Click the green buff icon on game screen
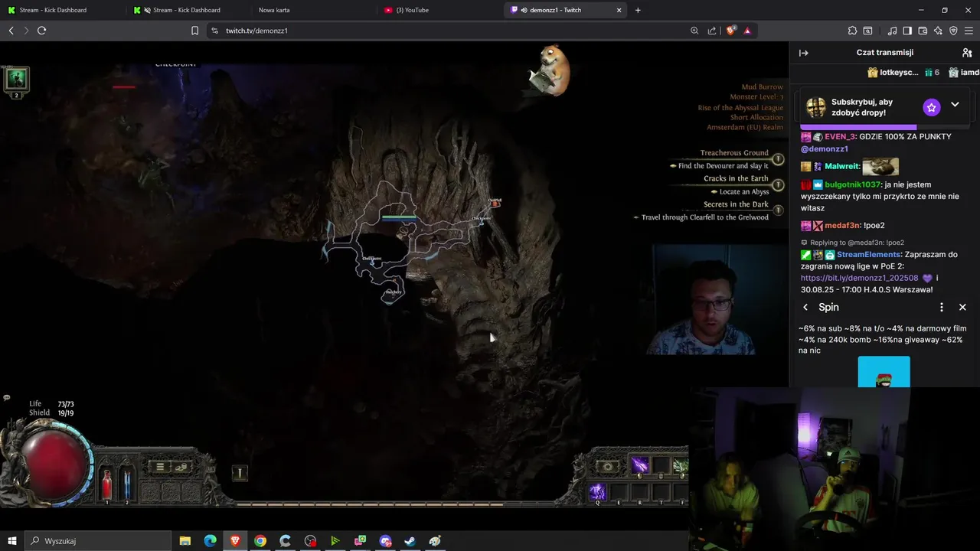Viewport: 980px width, 551px height. [16, 79]
